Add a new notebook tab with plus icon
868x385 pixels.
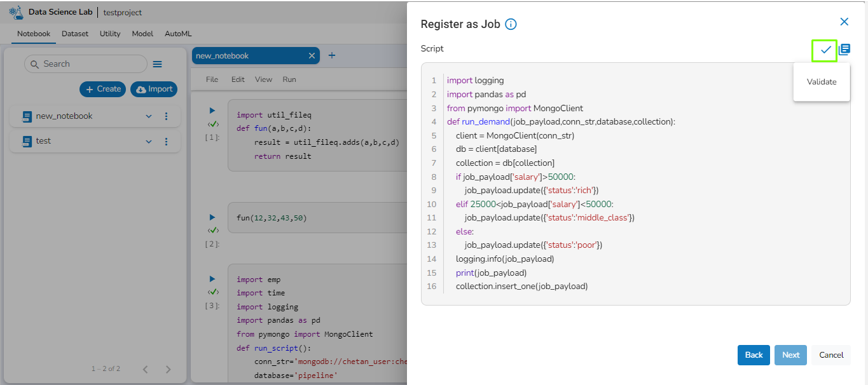[331, 56]
